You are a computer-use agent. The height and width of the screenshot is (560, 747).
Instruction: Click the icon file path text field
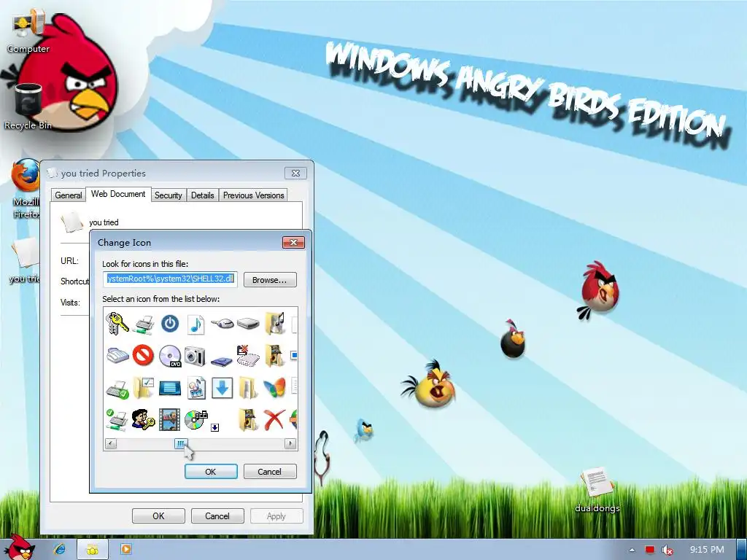170,279
